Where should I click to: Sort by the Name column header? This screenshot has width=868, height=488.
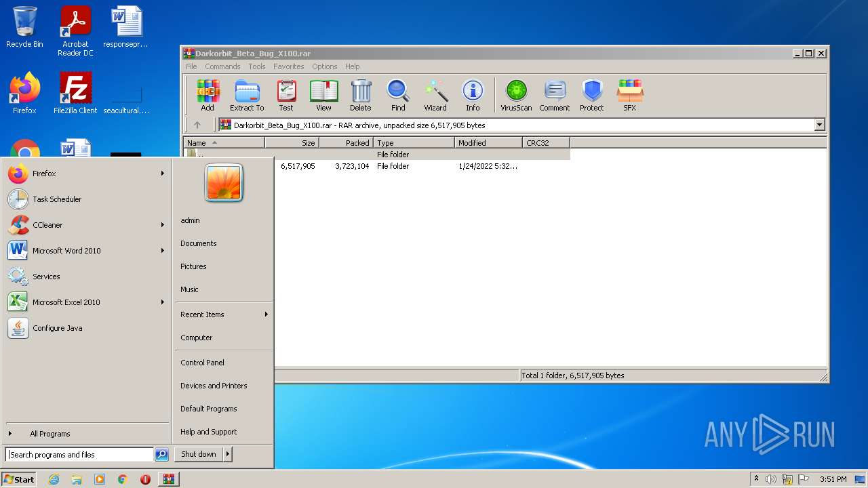[224, 143]
